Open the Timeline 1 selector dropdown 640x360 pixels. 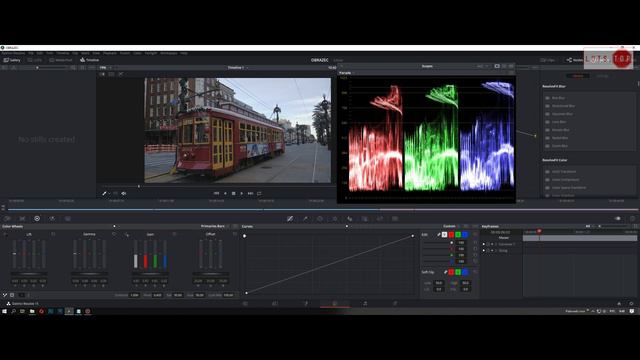tap(238, 68)
